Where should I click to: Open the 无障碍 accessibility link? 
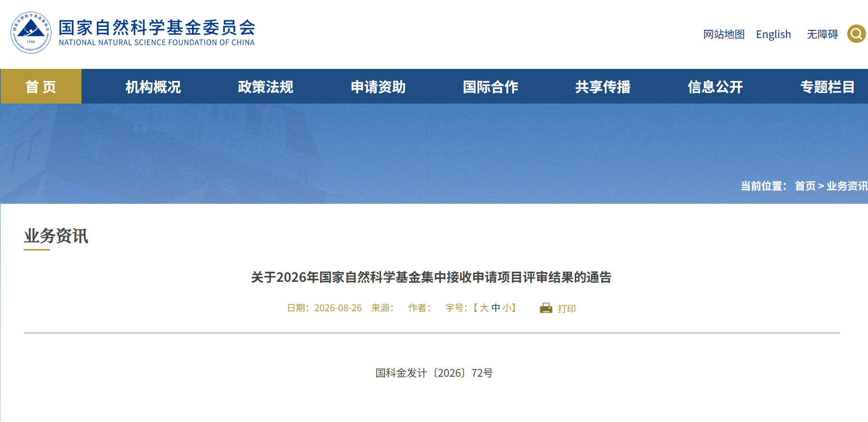822,34
